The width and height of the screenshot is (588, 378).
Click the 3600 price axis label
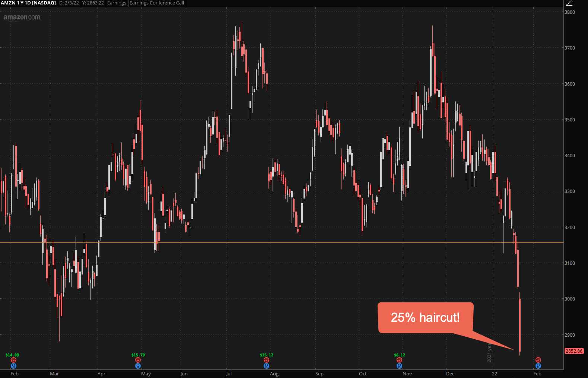(570, 84)
